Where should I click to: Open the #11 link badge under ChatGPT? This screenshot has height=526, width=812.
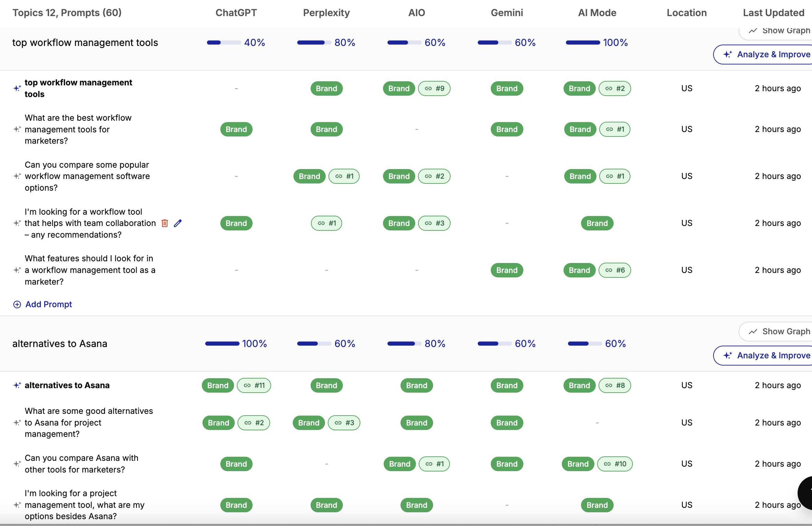[254, 385]
